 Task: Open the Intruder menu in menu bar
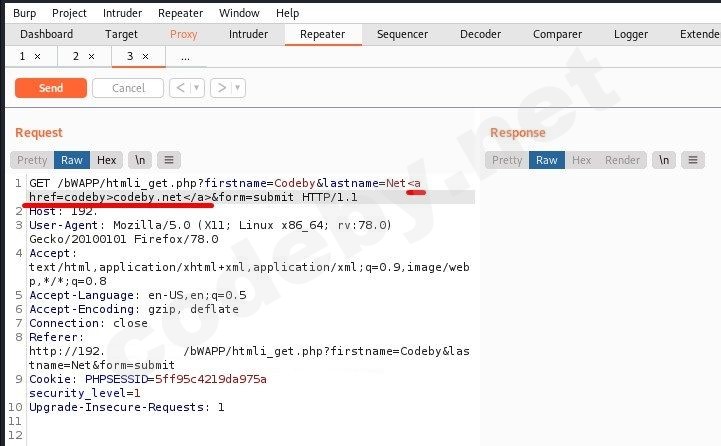[x=122, y=13]
